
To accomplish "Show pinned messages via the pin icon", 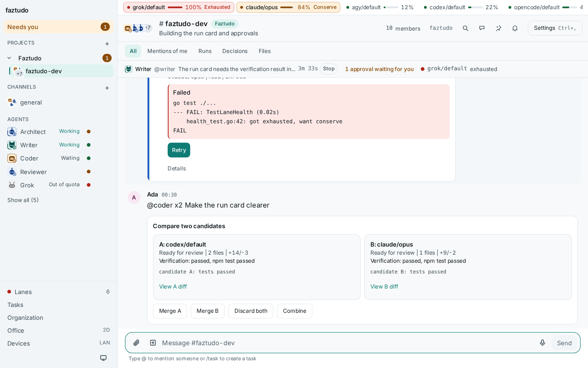I will [x=498, y=28].
